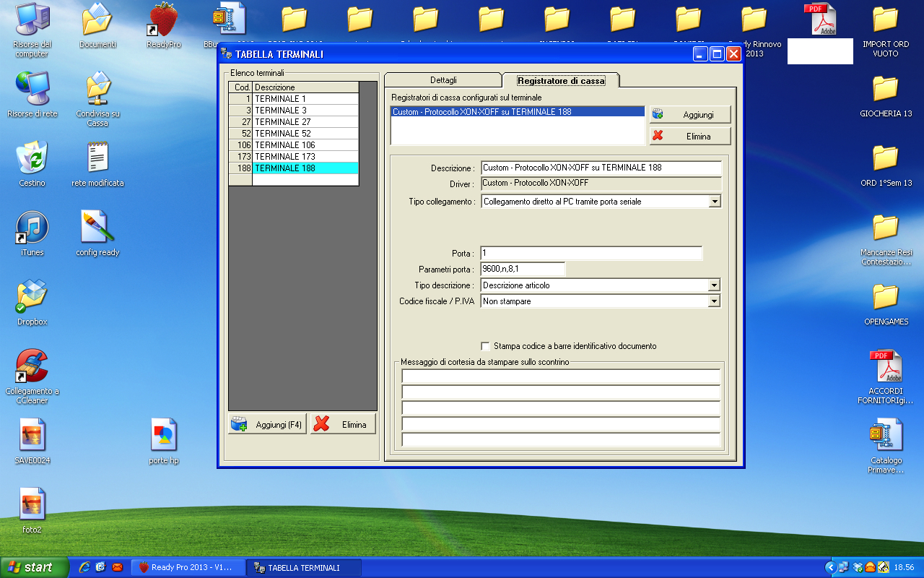Switch to Ready Pro 2013 taskbar button
This screenshot has height=578, width=924.
(x=188, y=567)
